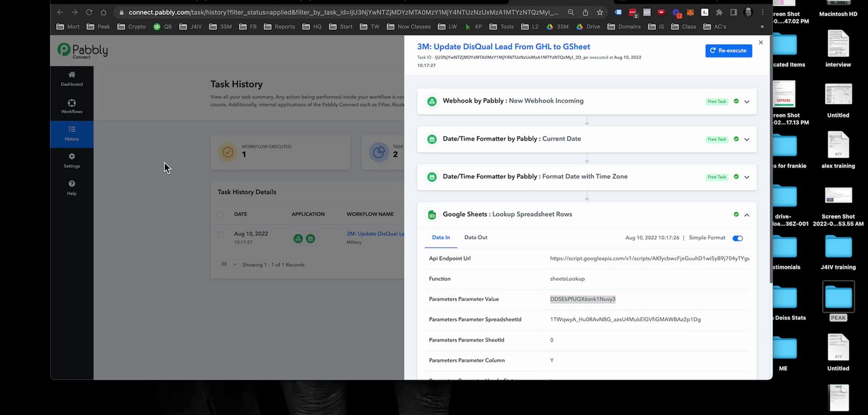Collapse the Google Sheets lookup step
Viewport: 868px width, 415px height.
coord(746,215)
